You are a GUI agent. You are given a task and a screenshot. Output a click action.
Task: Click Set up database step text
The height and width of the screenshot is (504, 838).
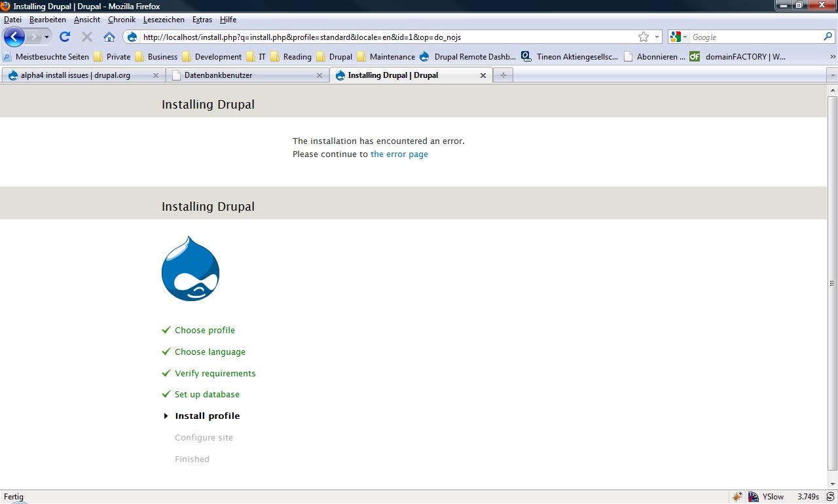point(207,395)
